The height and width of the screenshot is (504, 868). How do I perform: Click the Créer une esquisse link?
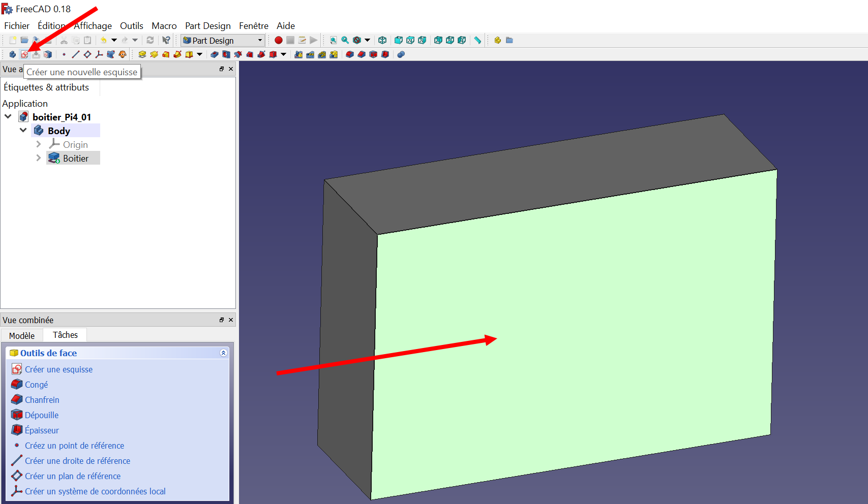coord(59,369)
